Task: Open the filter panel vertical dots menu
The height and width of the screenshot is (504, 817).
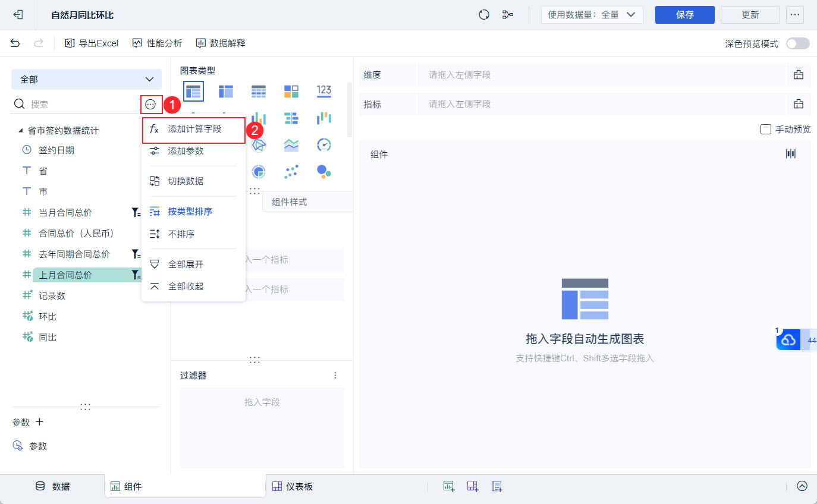Action: click(335, 376)
